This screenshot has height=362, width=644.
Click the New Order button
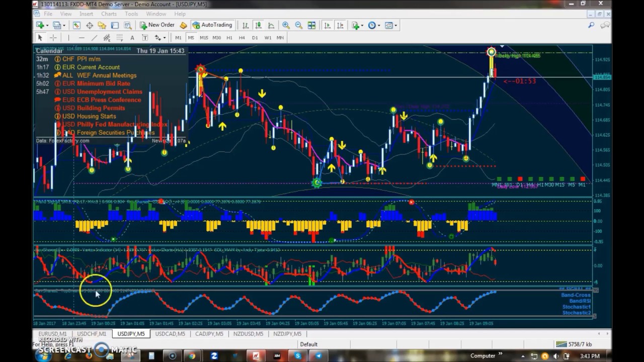click(157, 25)
